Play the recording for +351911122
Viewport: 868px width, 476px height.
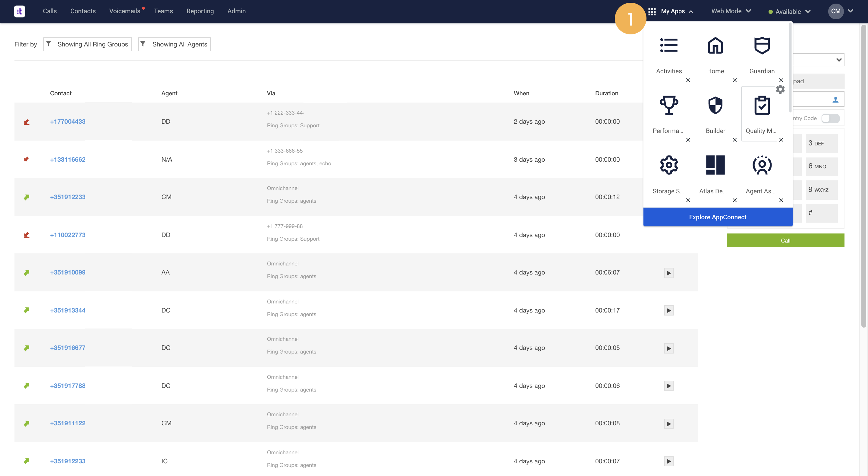click(x=668, y=424)
